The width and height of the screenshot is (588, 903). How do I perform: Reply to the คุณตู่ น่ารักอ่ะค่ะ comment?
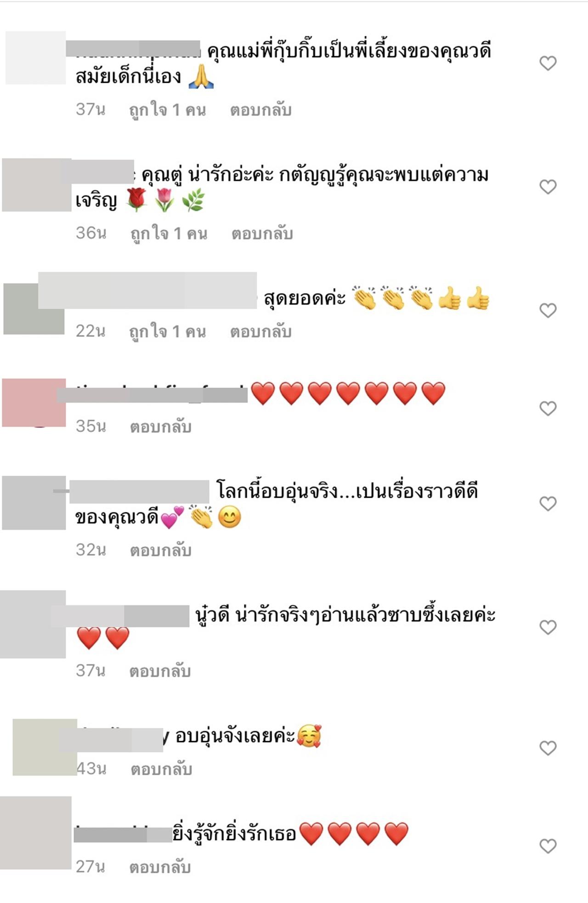point(262,234)
